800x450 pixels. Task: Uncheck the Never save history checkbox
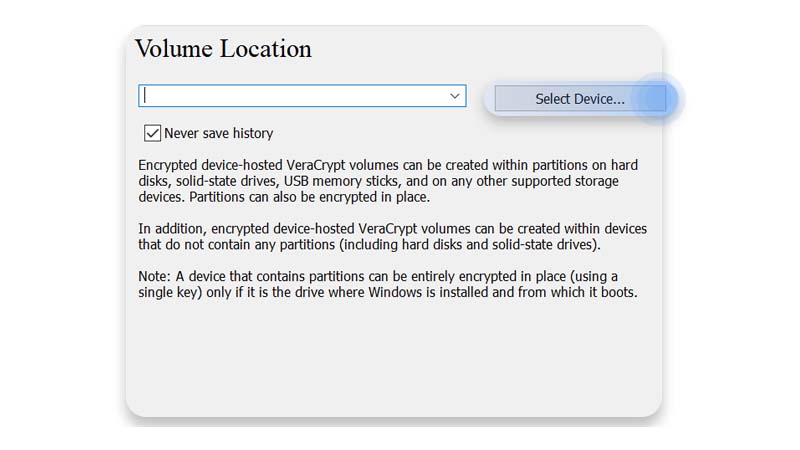coord(153,133)
